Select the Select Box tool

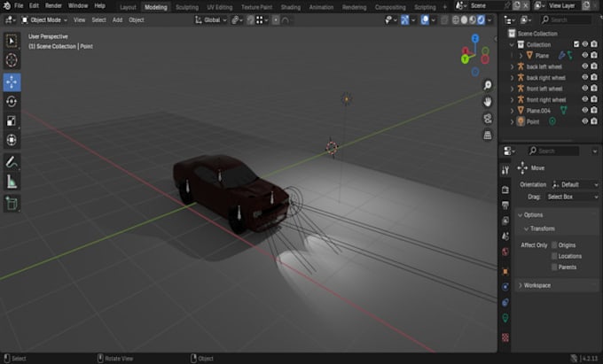[12, 41]
